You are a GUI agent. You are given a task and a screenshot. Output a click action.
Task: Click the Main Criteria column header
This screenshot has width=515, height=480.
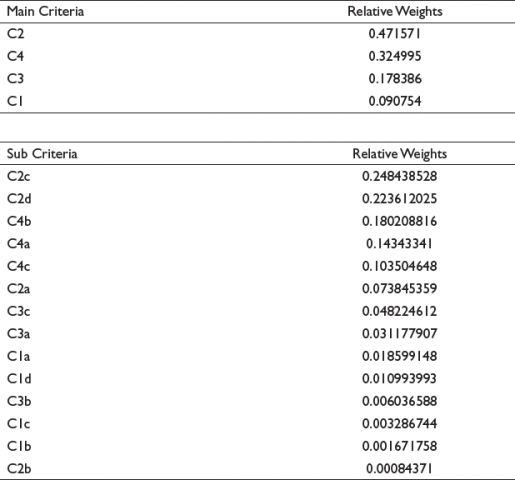point(45,12)
